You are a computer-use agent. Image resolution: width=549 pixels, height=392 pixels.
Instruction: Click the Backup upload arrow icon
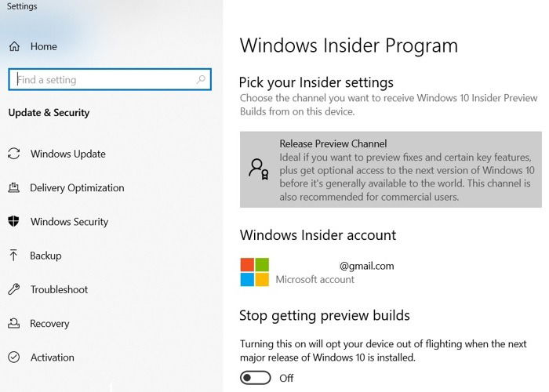point(13,255)
